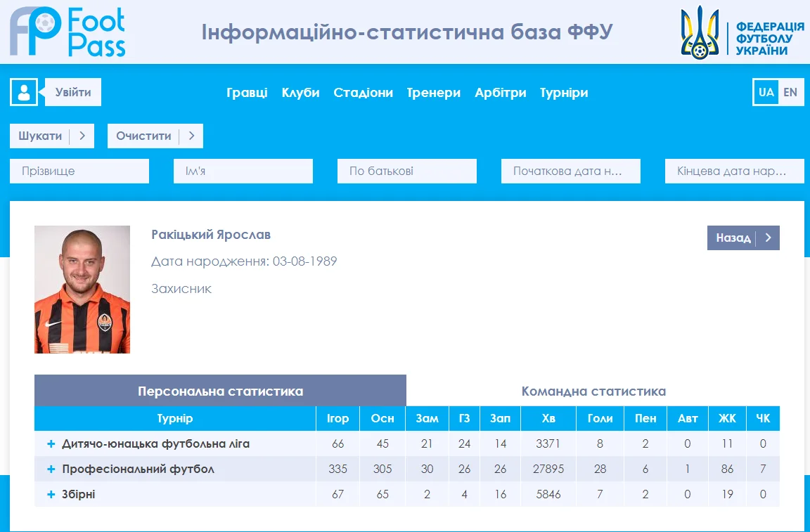Switch language to UA
810x532 pixels.
(x=766, y=92)
